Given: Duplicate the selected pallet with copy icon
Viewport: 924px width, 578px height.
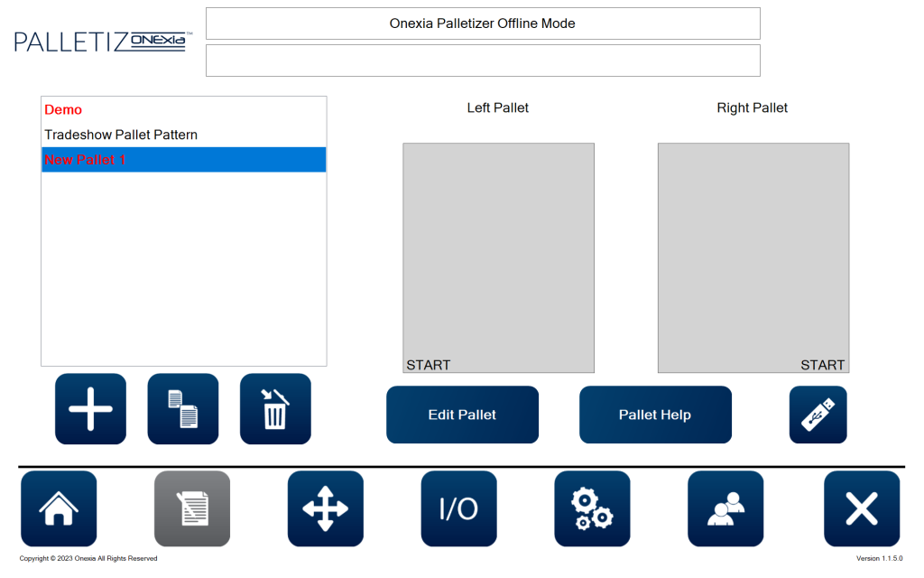Looking at the screenshot, I should coord(183,409).
